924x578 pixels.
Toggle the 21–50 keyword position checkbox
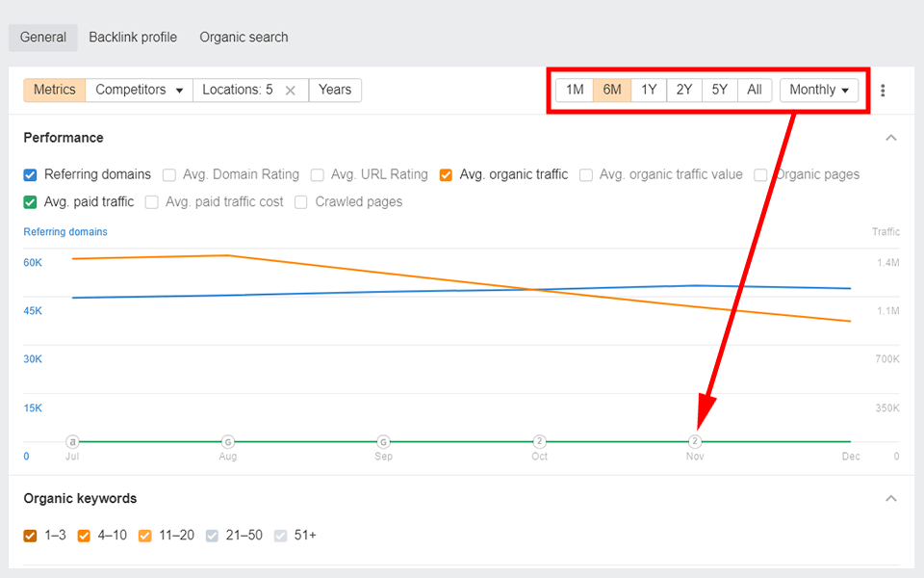click(212, 536)
